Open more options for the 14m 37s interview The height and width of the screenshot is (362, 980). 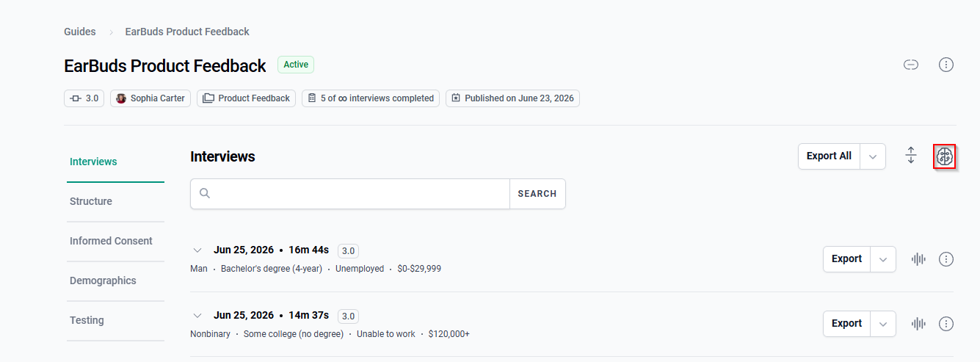pos(946,324)
